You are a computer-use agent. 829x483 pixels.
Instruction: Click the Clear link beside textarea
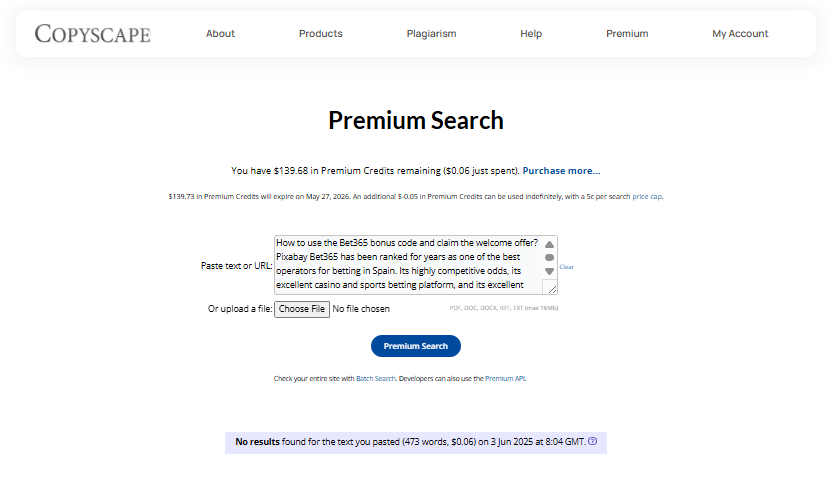coord(566,267)
